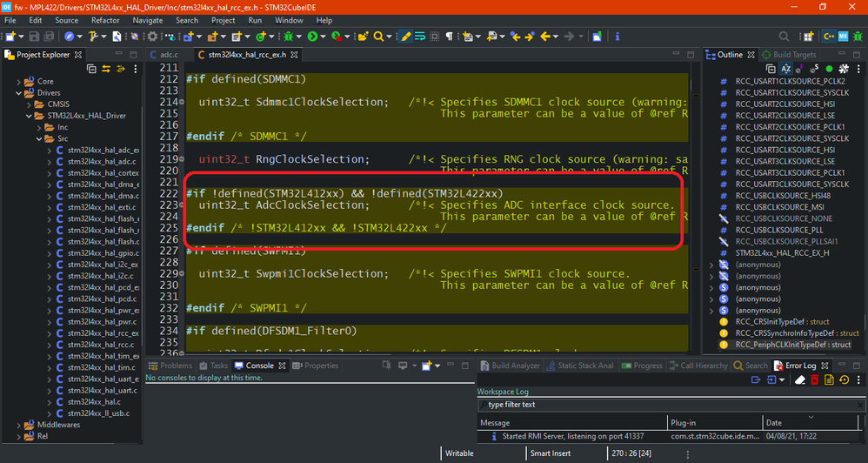Click the Open Log file icon
Screen dimensions: 868x463
click(829, 380)
